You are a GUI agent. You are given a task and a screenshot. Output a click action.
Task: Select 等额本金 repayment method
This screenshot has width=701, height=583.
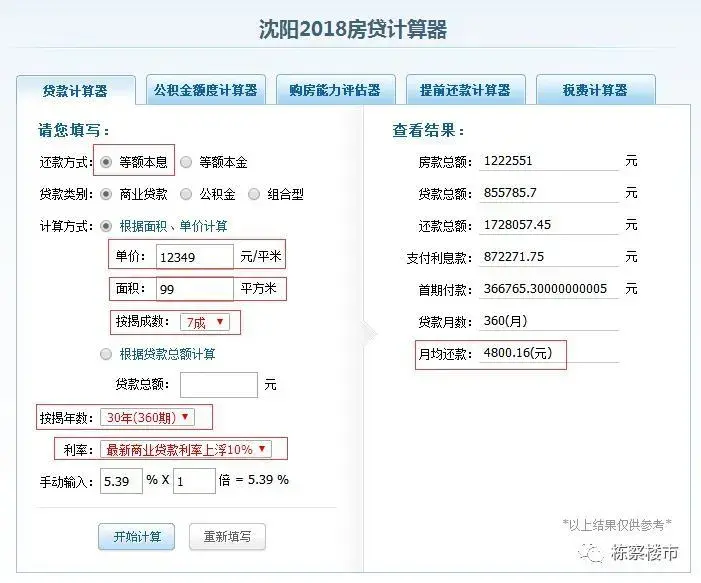tap(186, 162)
